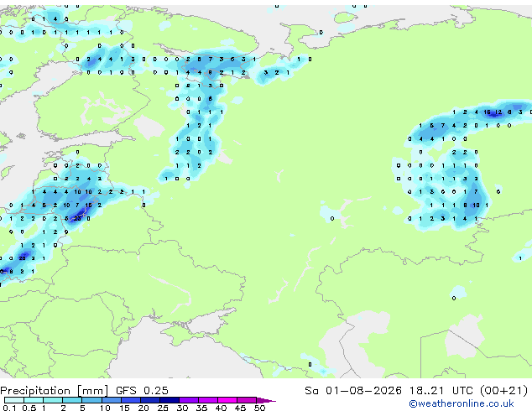Click the '18..21 UTC' time text
This screenshot has width=532, height=411.
pyautogui.click(x=441, y=390)
